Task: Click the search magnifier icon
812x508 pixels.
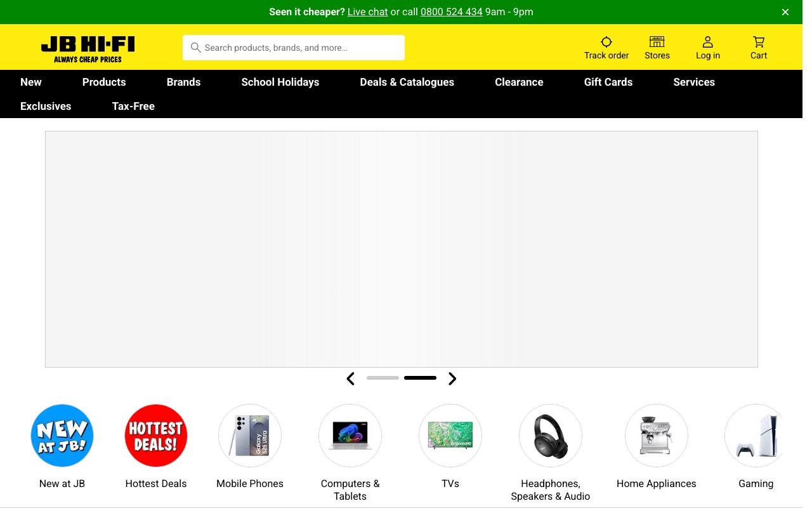Action: [x=196, y=48]
